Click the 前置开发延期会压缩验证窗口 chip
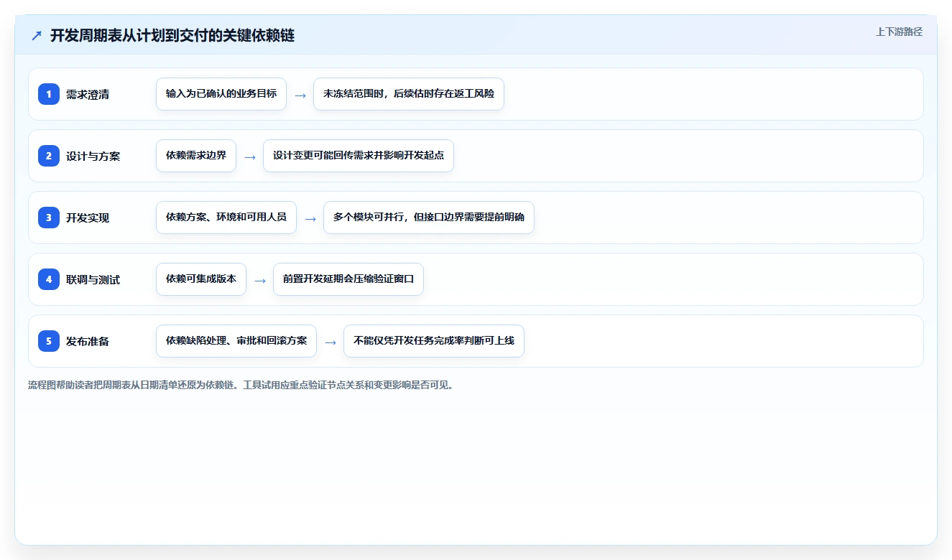 (348, 279)
